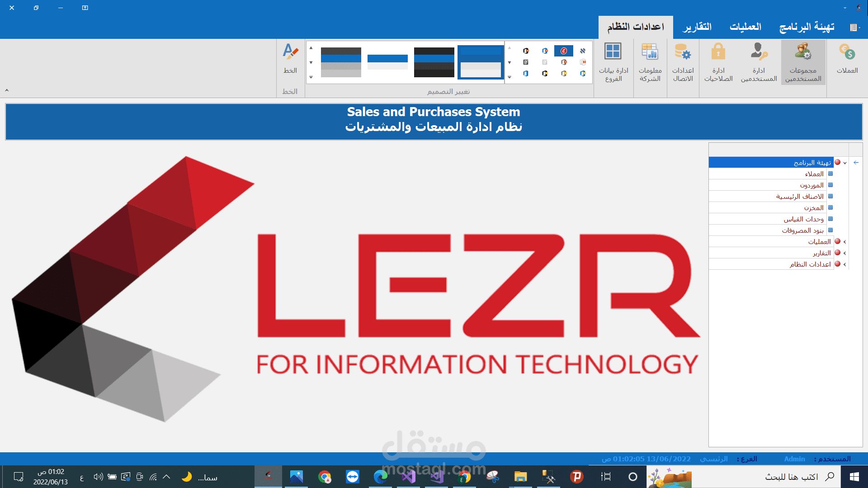The height and width of the screenshot is (488, 868).
Task: Switch to التقارير ribbon tab
Action: (x=697, y=27)
